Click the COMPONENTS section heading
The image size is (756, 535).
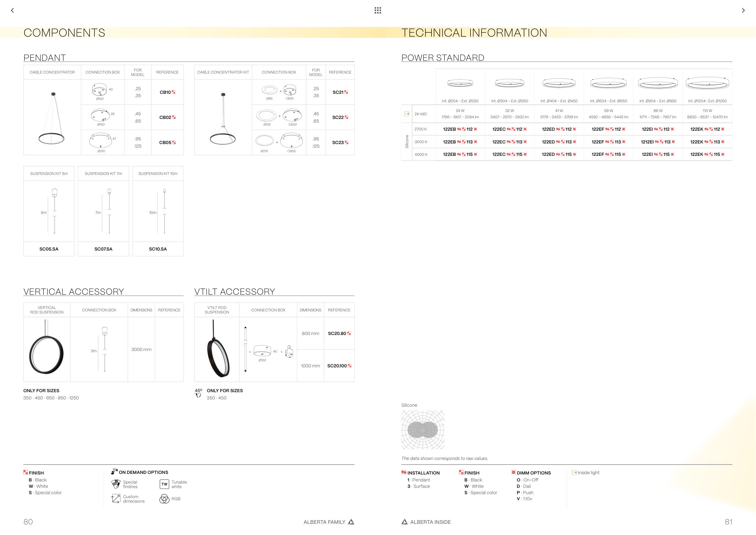[x=64, y=33]
